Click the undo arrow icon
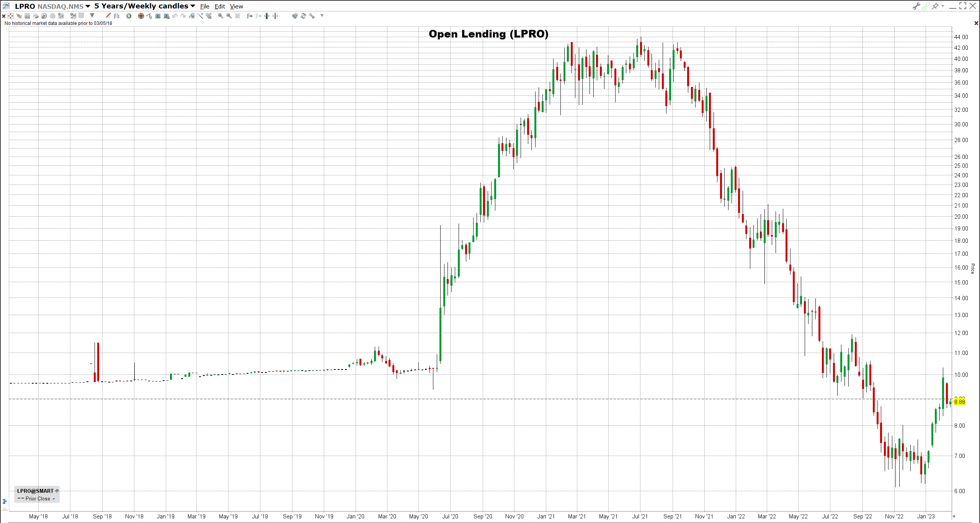 (x=175, y=16)
